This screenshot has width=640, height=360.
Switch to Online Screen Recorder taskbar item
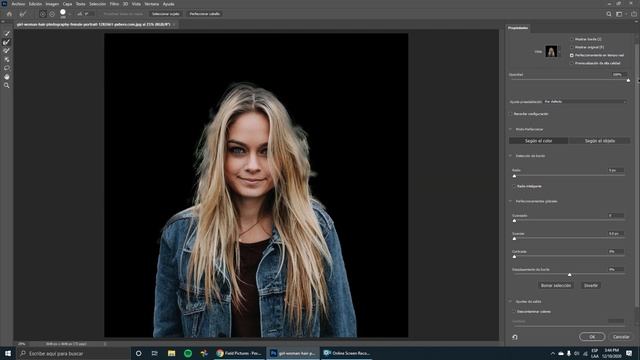coord(347,353)
